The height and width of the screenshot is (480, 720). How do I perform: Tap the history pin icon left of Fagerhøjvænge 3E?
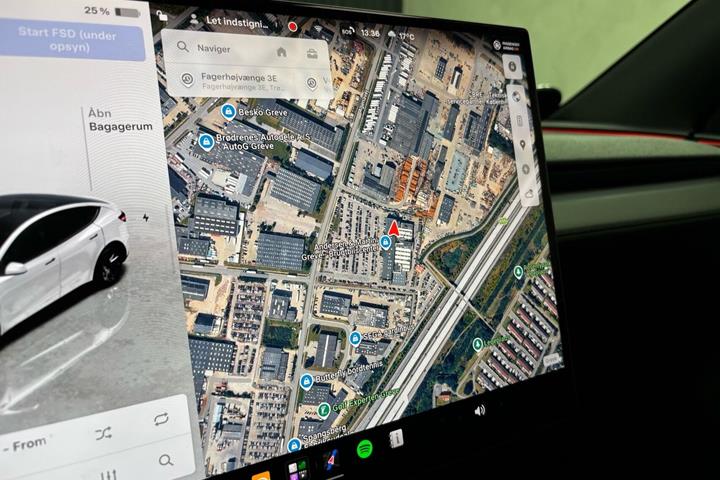click(186, 79)
